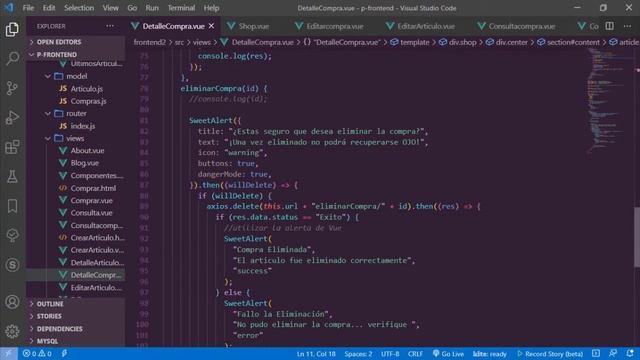
Task: Click Go Live in status bar
Action: pyautogui.click(x=448, y=353)
